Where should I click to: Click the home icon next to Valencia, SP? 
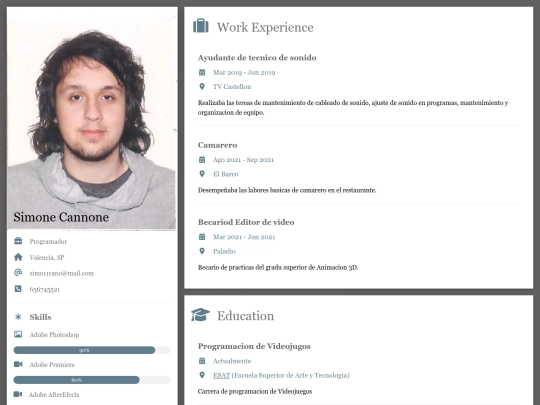(18, 257)
